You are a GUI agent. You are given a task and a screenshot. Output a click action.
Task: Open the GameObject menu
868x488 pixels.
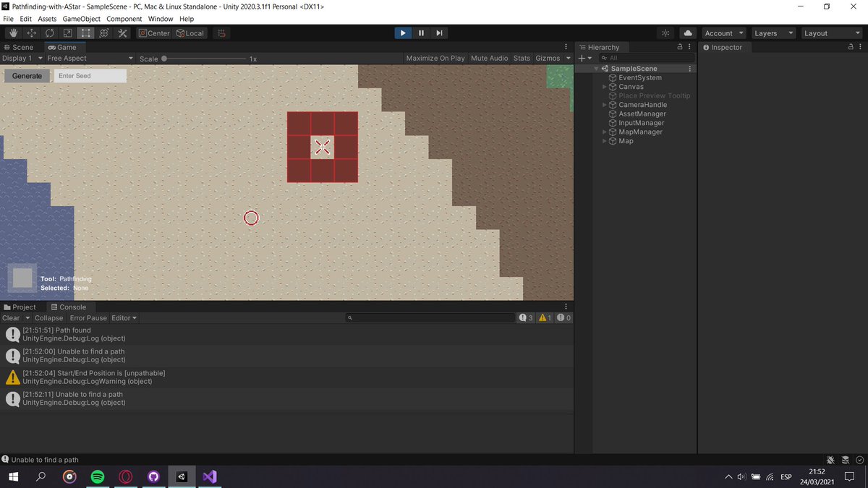81,19
